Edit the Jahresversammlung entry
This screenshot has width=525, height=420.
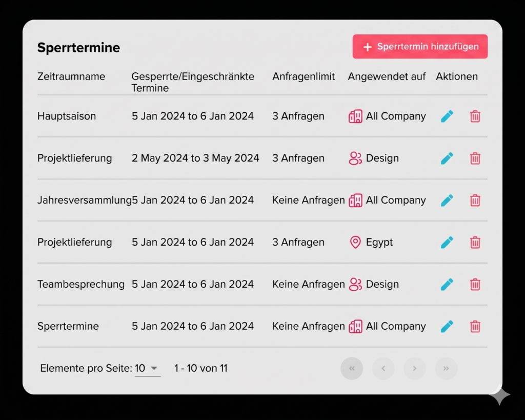[447, 201]
